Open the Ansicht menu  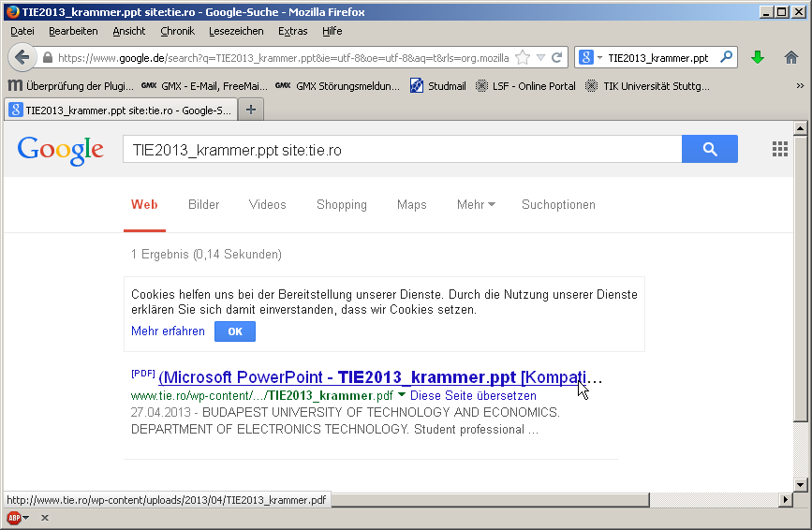(x=129, y=31)
